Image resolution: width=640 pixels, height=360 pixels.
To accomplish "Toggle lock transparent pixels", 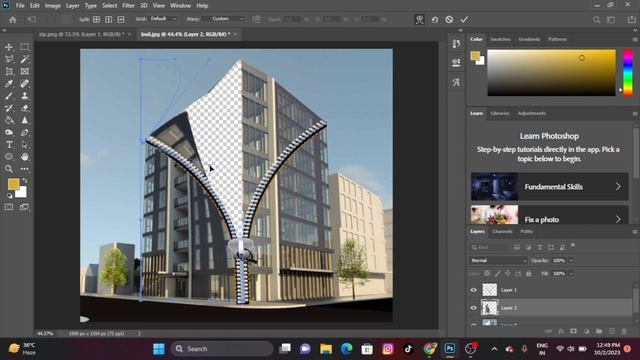I will coord(487,273).
